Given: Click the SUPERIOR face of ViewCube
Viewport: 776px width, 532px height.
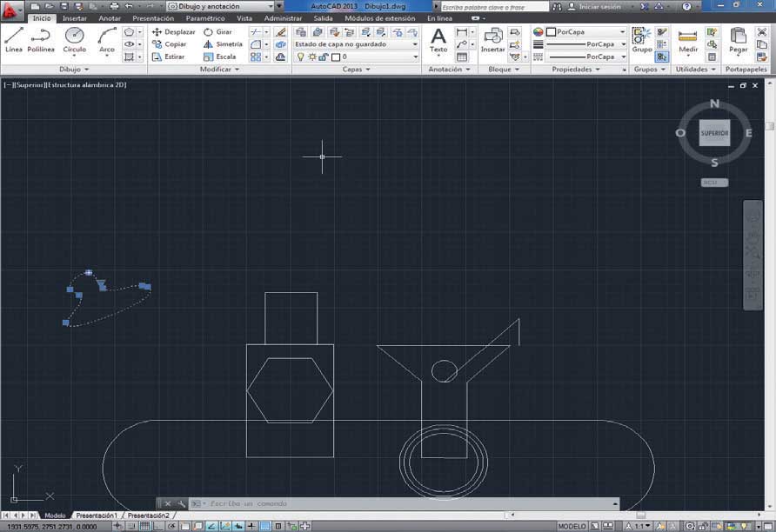Looking at the screenshot, I should click(714, 132).
